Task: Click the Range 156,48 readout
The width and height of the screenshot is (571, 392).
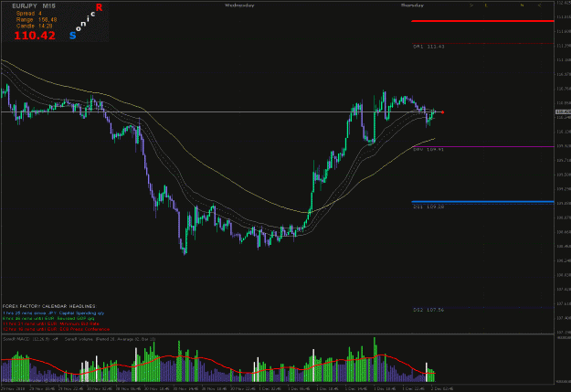Action: point(37,20)
